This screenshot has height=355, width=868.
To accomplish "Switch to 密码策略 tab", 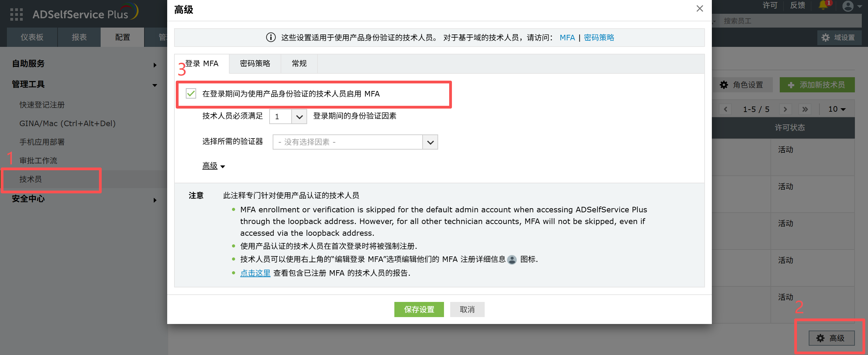I will click(255, 64).
